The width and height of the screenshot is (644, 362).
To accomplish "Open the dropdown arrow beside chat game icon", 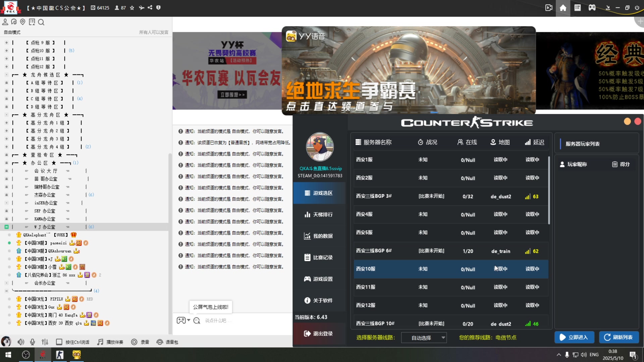I will pos(189,320).
